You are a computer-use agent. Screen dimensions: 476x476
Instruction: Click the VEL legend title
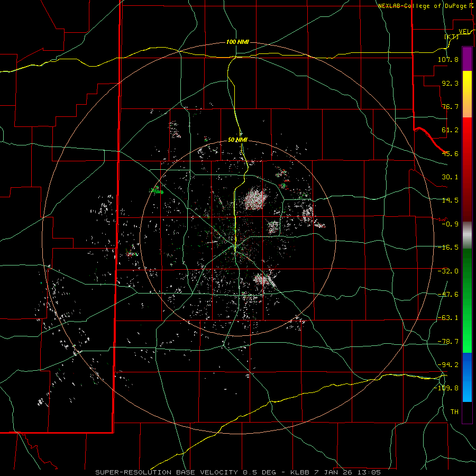pos(464,31)
